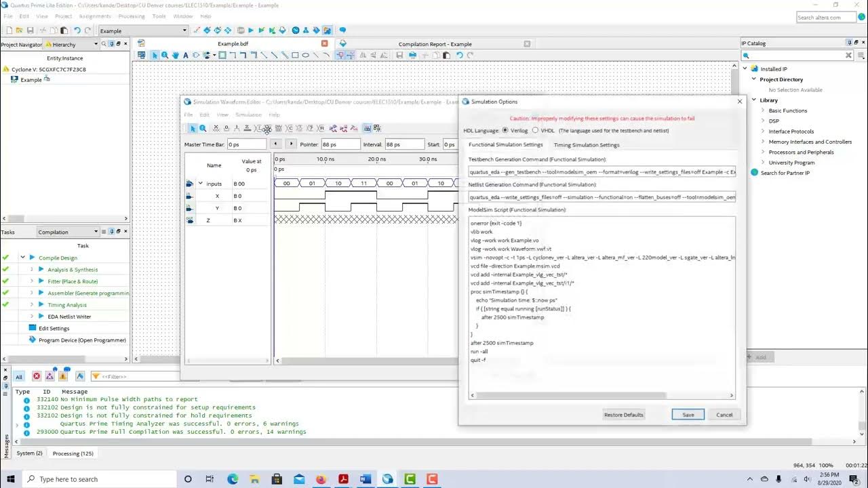Open Microsoft Word from the taskbar
The height and width of the screenshot is (488, 868).
366,479
